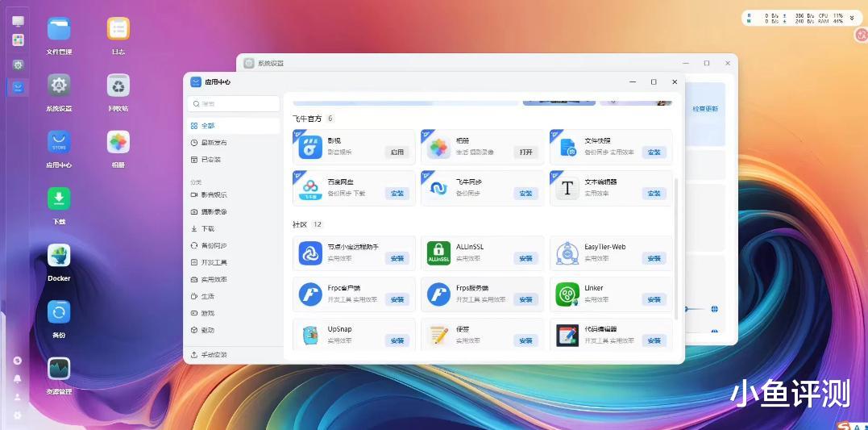Click the 节点小宝远程助手 app icon
868x430 pixels.
point(310,253)
